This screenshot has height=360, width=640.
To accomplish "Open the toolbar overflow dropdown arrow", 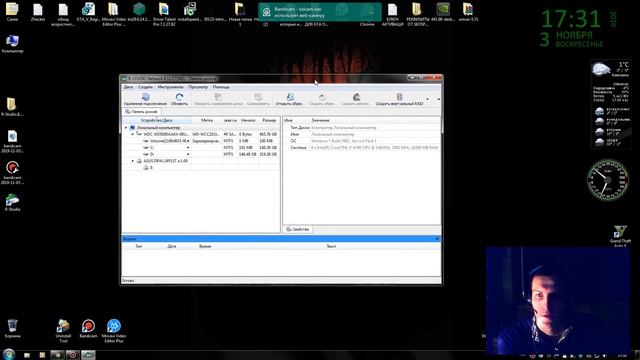I will click(438, 99).
